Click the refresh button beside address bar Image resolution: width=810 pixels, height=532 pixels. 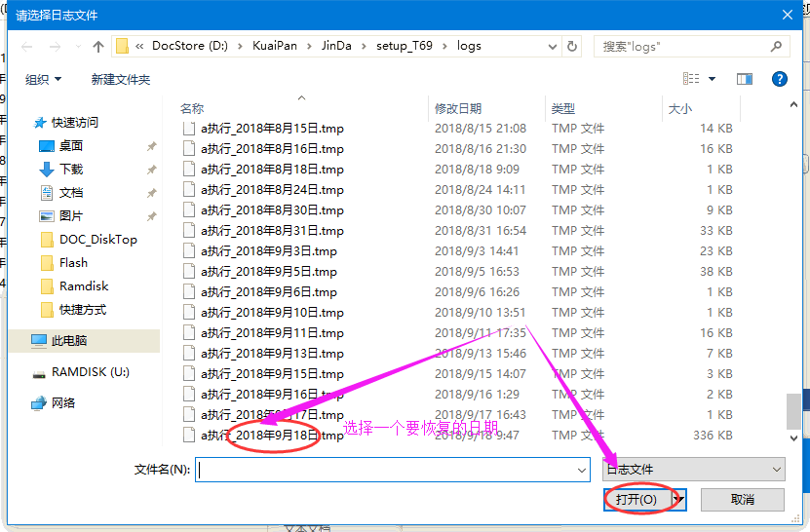click(x=572, y=46)
